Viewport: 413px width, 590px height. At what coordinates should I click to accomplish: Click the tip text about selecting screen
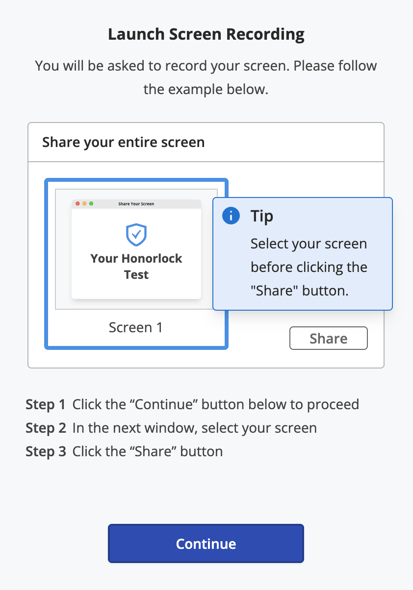tap(309, 267)
